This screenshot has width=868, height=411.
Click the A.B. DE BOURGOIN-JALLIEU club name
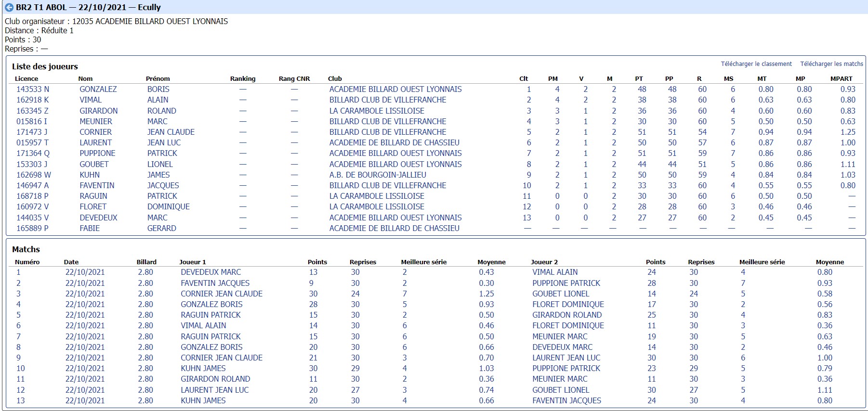[378, 175]
